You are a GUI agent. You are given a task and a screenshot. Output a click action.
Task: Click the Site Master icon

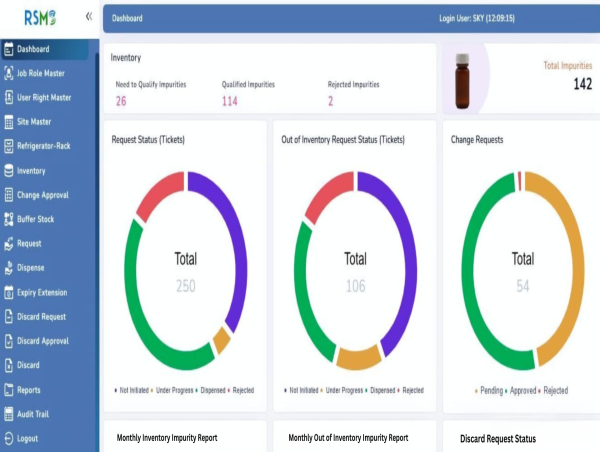click(x=8, y=122)
